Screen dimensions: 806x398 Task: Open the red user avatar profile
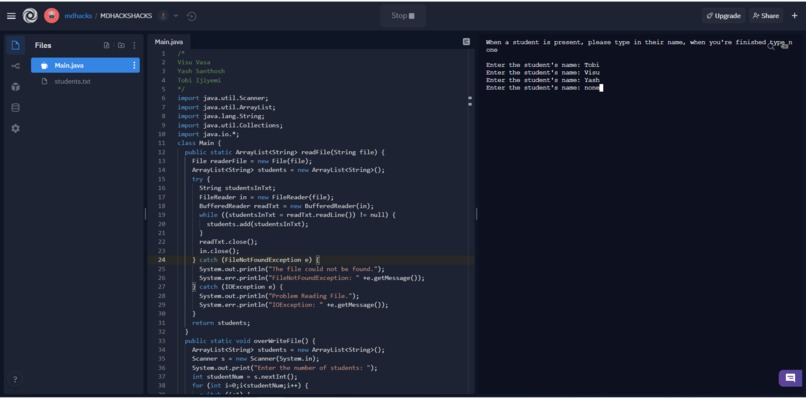coord(51,16)
